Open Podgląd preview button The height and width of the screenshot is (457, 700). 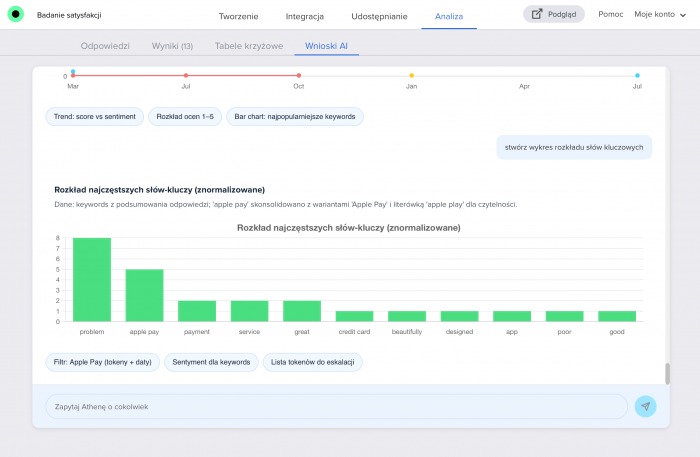(x=553, y=14)
